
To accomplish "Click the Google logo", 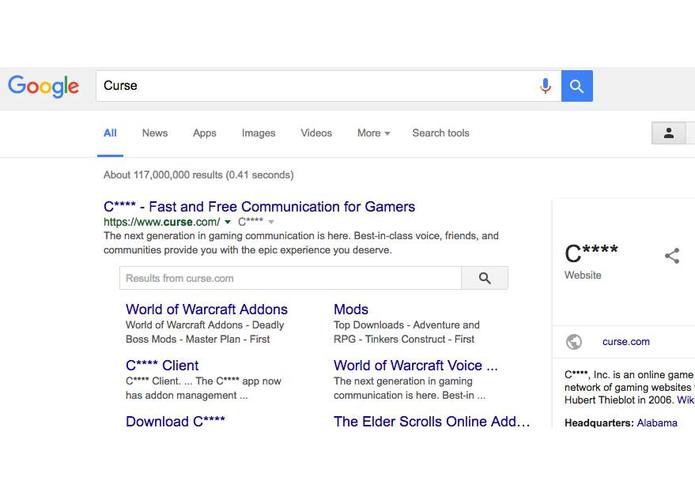I will (x=43, y=86).
